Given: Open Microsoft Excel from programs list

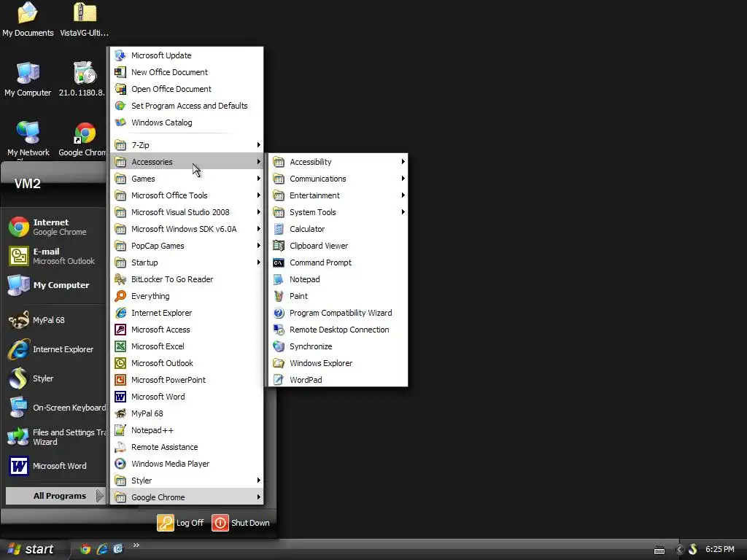Looking at the screenshot, I should coord(187,346).
